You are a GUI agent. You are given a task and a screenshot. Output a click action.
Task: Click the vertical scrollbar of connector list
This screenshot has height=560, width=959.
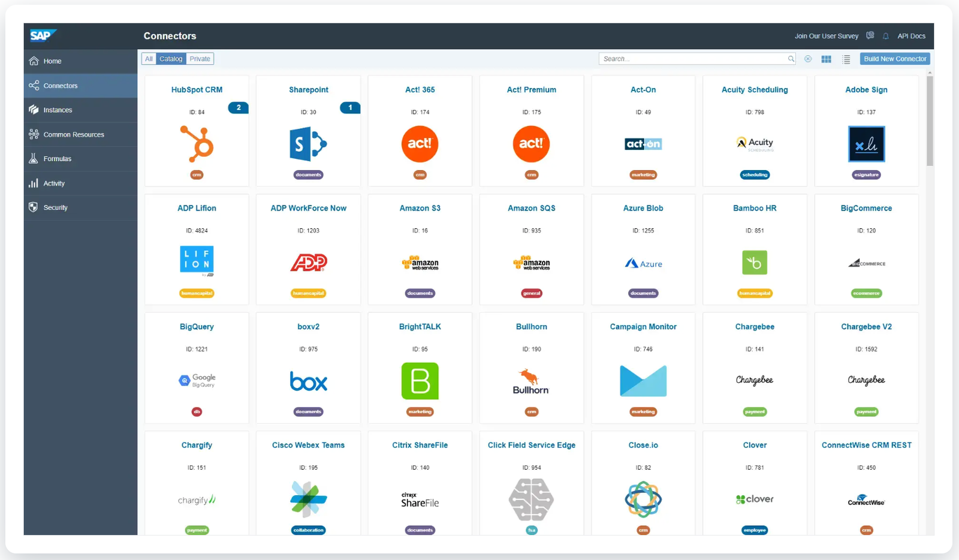coord(930,120)
